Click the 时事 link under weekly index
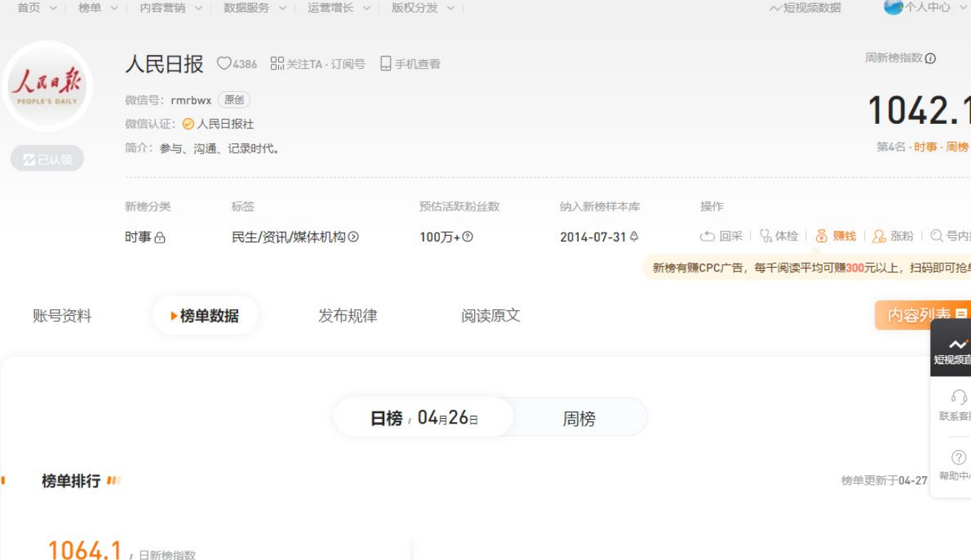 [x=925, y=148]
